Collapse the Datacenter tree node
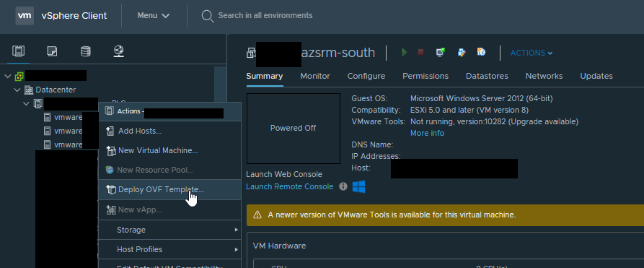Viewport: 644px width, 268px height. 17,90
